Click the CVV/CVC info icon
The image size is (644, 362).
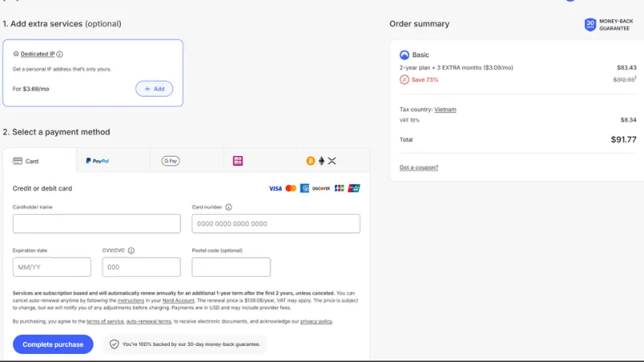pos(131,250)
